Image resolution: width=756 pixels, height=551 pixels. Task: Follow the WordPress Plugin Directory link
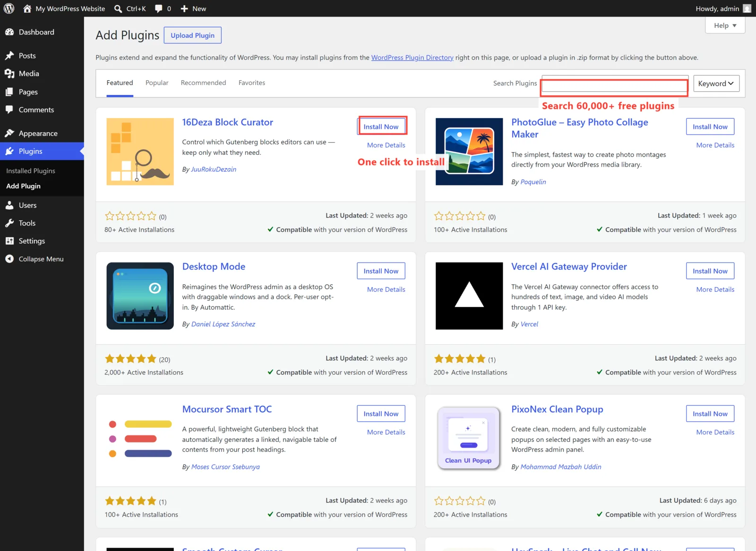point(412,58)
